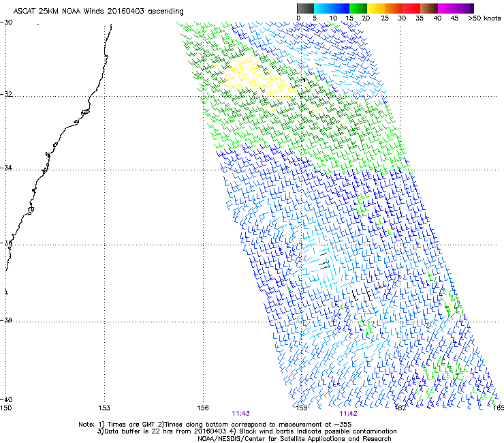Click the '>50 knots' legend label

click(484, 18)
